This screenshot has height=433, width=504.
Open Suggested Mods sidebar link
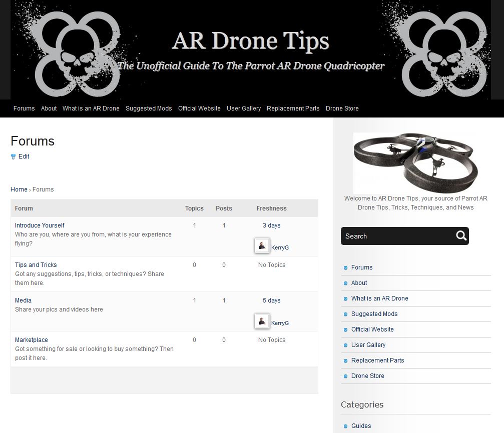(374, 314)
